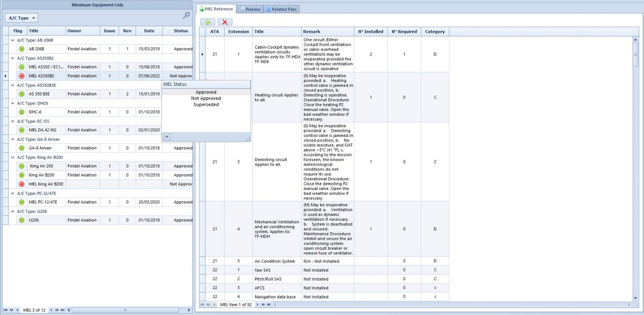Click the scroll right arrow in left panel
The height and width of the screenshot is (315, 644).
[x=189, y=310]
